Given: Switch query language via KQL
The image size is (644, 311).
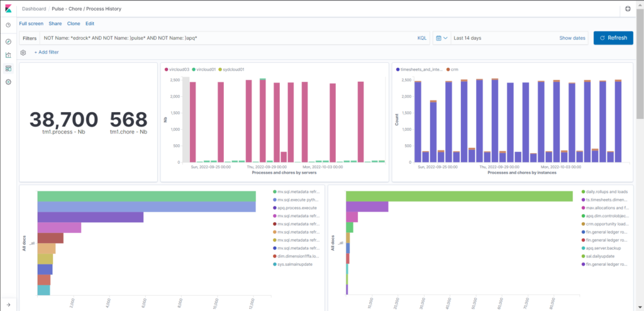Looking at the screenshot, I should (421, 38).
